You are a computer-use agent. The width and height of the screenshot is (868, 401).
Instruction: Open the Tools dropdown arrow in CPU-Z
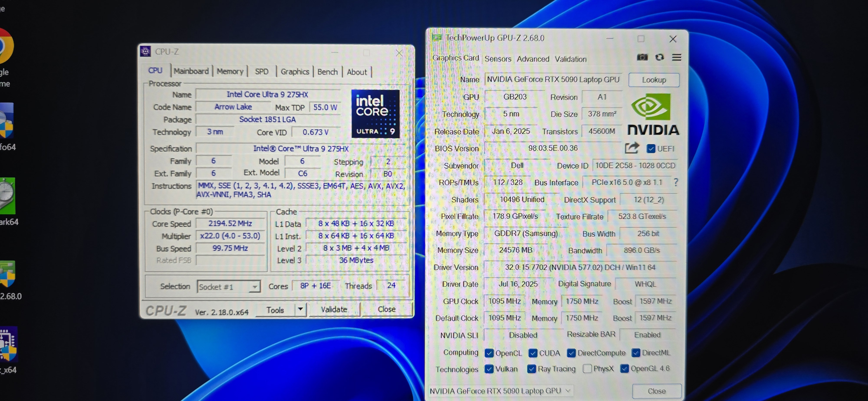click(x=300, y=309)
